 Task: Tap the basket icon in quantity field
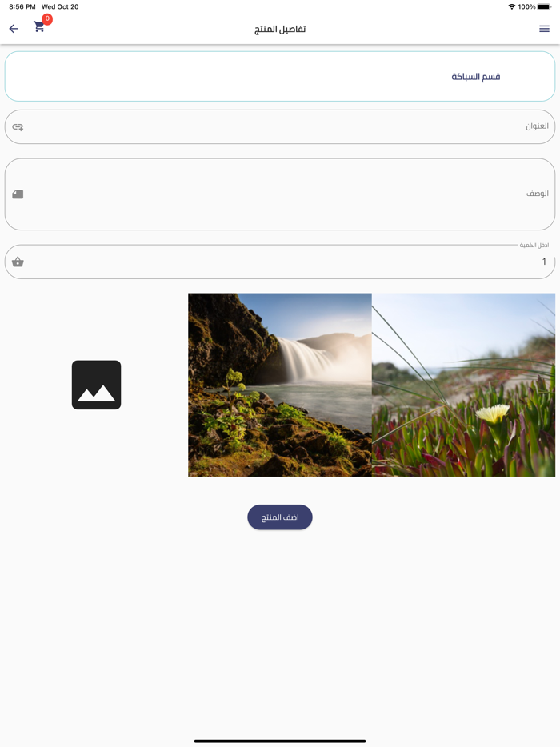pyautogui.click(x=18, y=262)
